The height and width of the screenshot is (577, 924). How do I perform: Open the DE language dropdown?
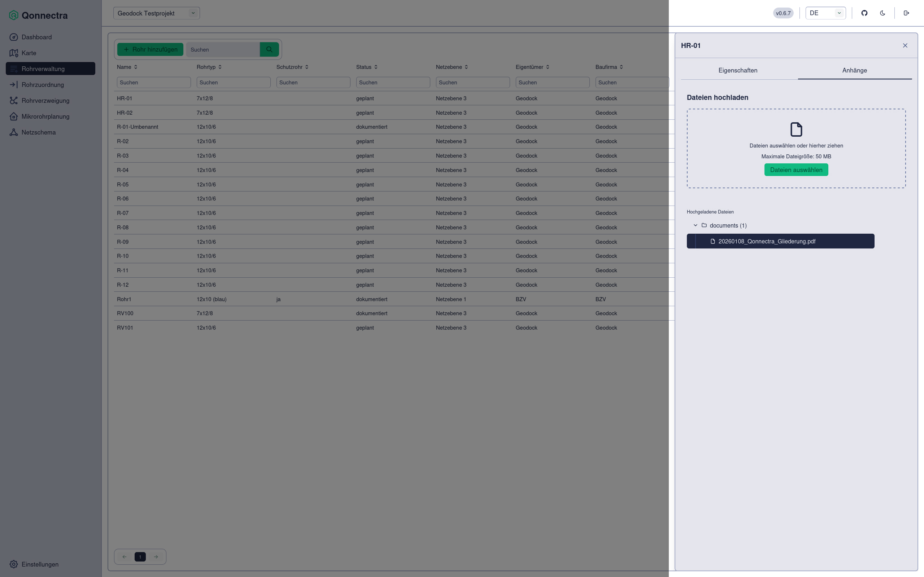[825, 13]
